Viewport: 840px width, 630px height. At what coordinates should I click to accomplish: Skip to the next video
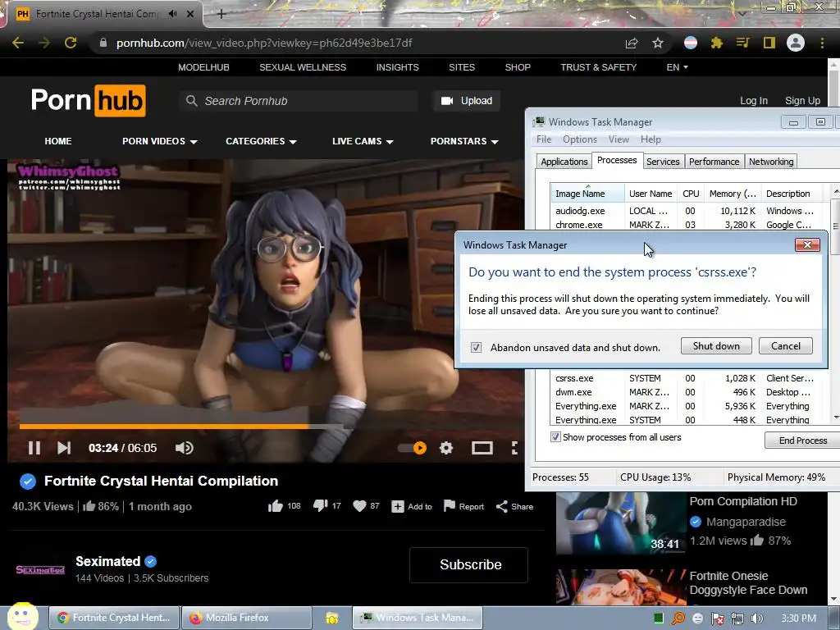[64, 448]
